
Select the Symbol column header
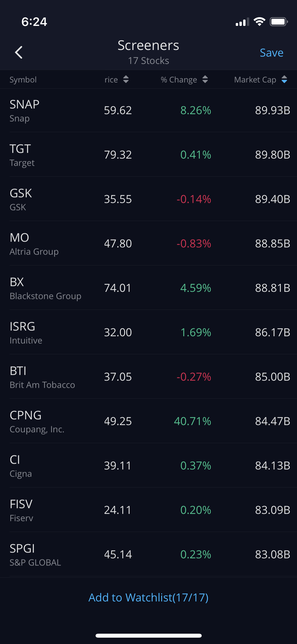[x=23, y=80]
